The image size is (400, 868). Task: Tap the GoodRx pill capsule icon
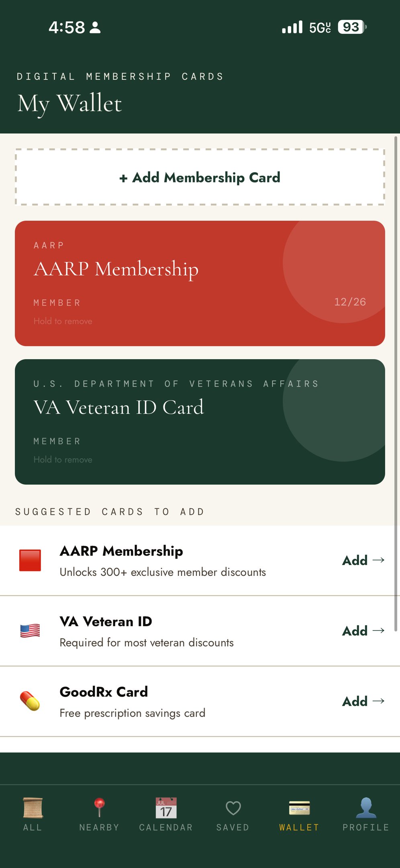(30, 701)
